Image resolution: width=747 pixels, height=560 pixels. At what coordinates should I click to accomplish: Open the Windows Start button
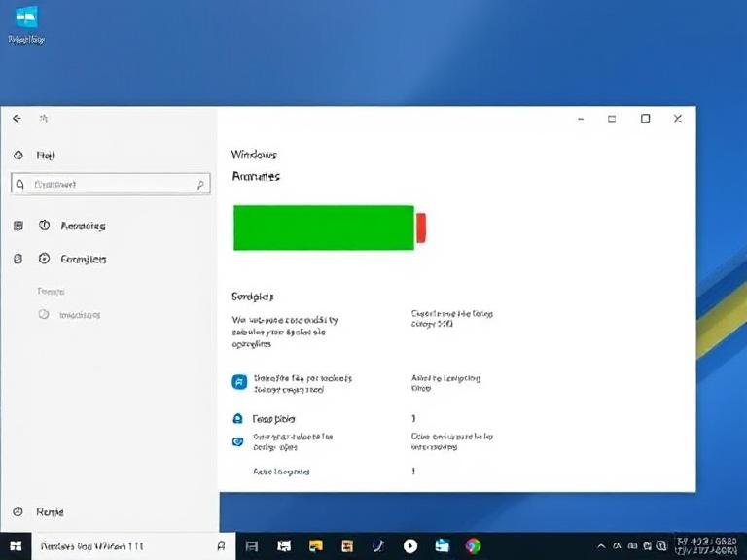click(x=16, y=546)
